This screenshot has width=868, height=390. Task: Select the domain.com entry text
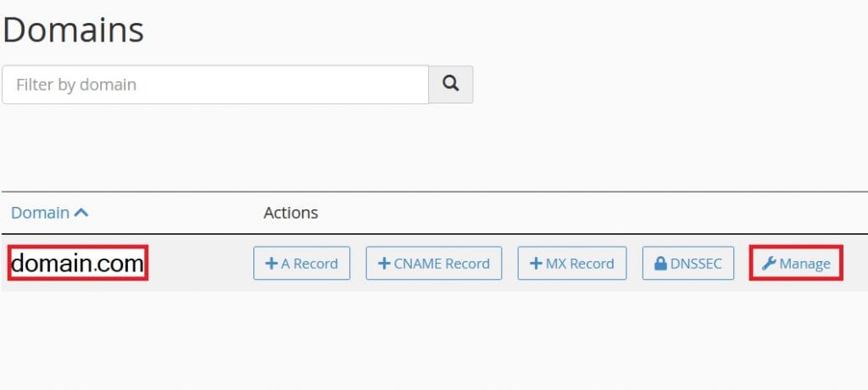(77, 264)
